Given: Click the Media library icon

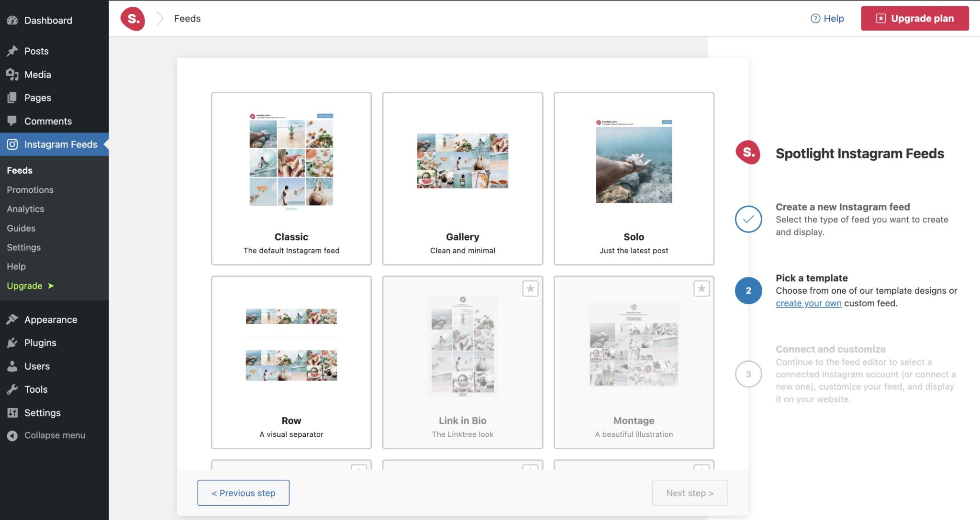Looking at the screenshot, I should coord(12,74).
